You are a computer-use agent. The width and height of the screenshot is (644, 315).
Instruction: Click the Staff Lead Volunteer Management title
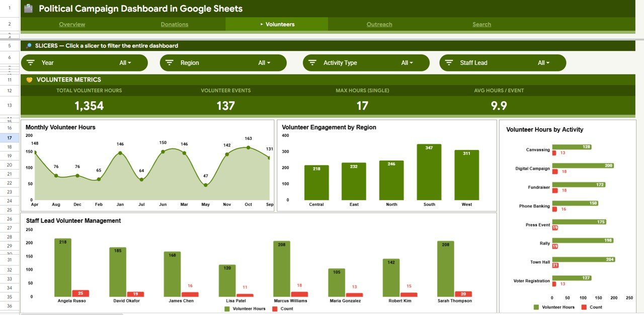(x=73, y=220)
